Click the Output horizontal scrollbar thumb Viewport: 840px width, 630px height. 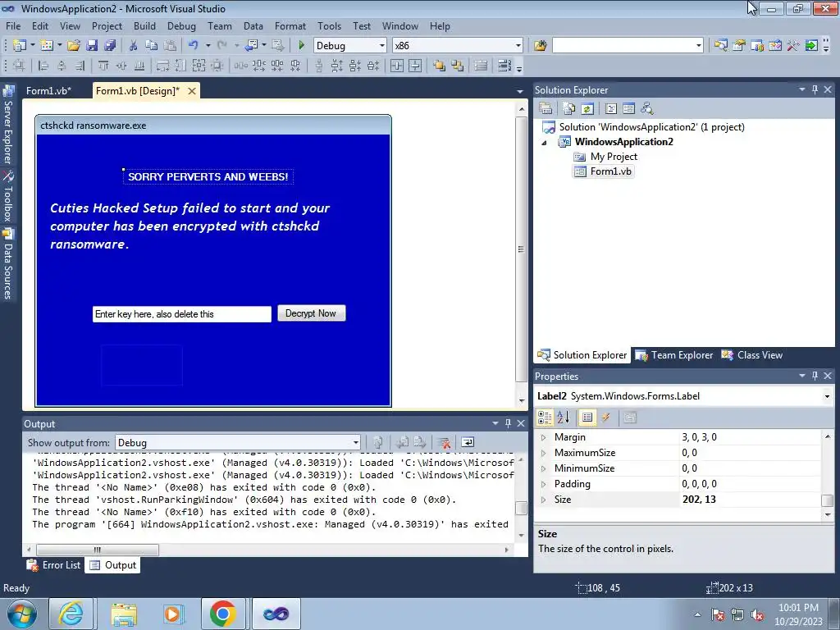pyautogui.click(x=97, y=550)
